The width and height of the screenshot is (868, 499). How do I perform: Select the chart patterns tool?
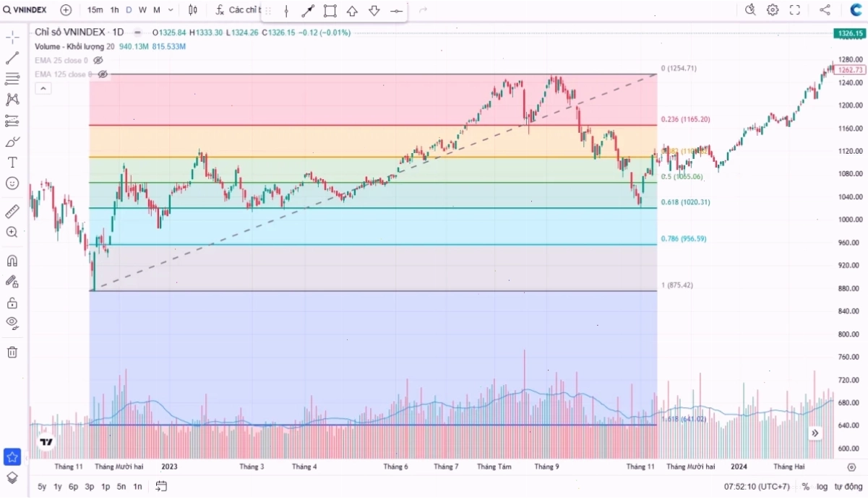[x=12, y=100]
